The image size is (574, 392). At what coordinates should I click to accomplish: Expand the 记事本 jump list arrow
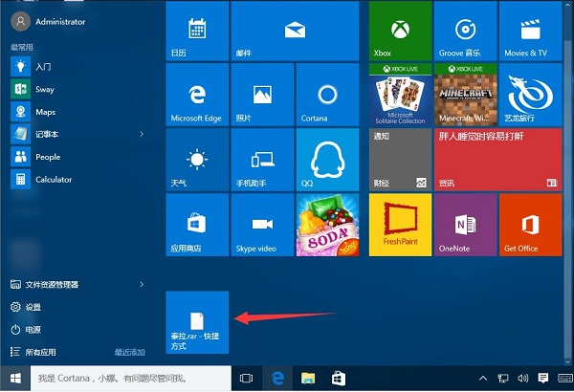tap(142, 134)
